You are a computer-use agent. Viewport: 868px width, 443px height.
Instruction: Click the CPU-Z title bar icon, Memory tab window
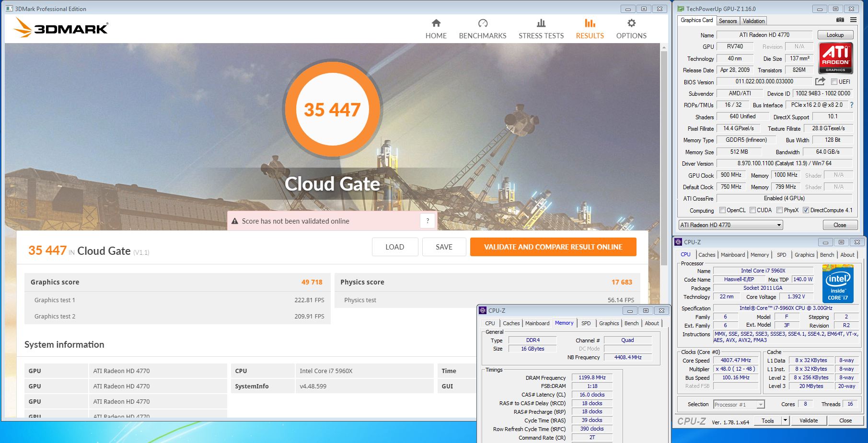click(483, 310)
